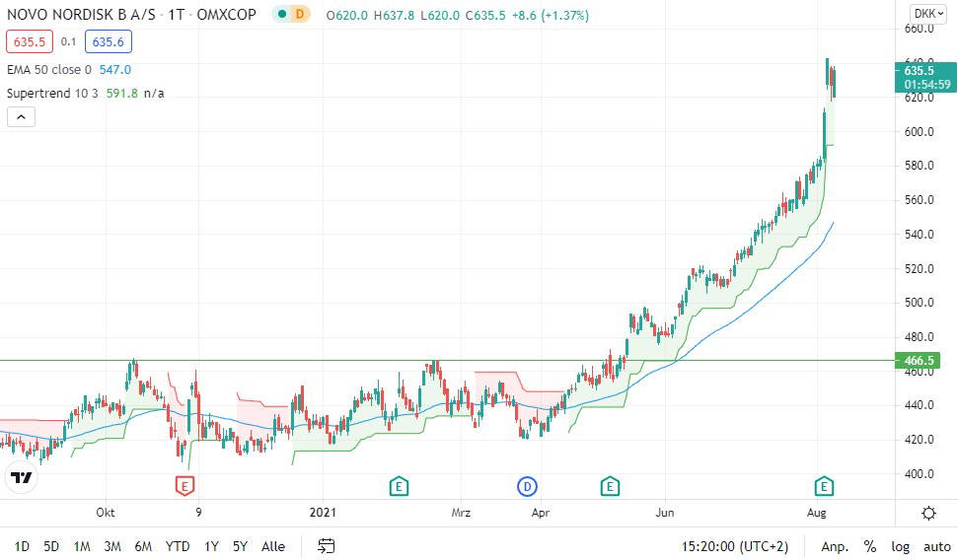The image size is (958, 560).
Task: Click the OMXCOP exchange label
Action: tap(226, 14)
